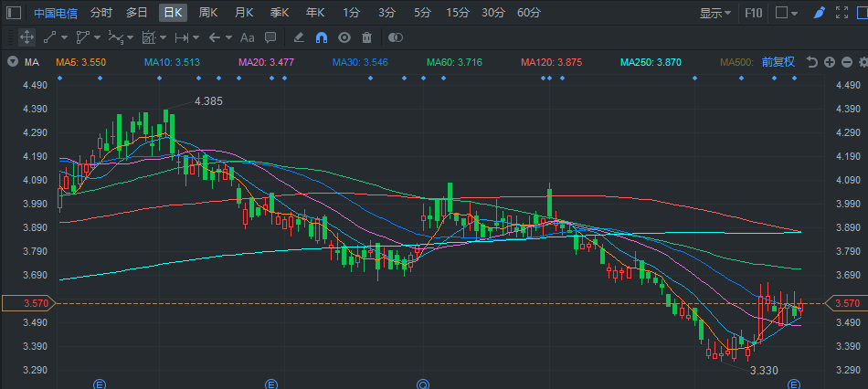Switch to the 3分 tab
This screenshot has width=868, height=389.
point(387,13)
